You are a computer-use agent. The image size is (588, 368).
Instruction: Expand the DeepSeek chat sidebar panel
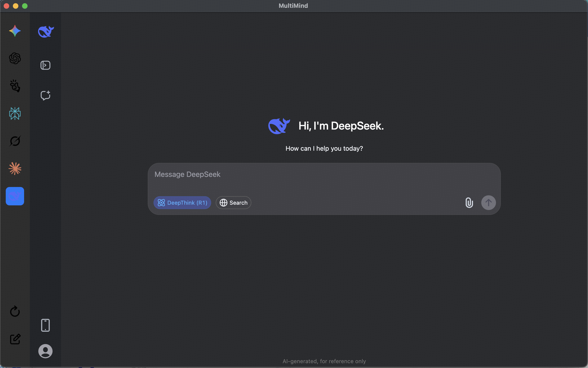pyautogui.click(x=45, y=65)
